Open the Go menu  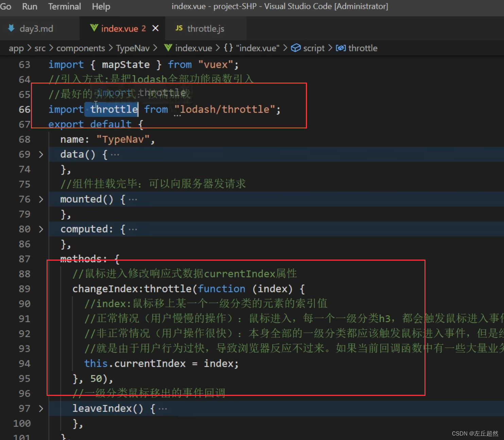tap(5, 6)
